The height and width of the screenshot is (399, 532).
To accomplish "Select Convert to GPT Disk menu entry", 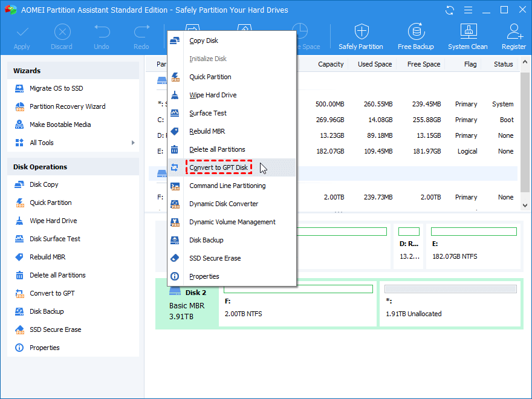I will click(232, 167).
